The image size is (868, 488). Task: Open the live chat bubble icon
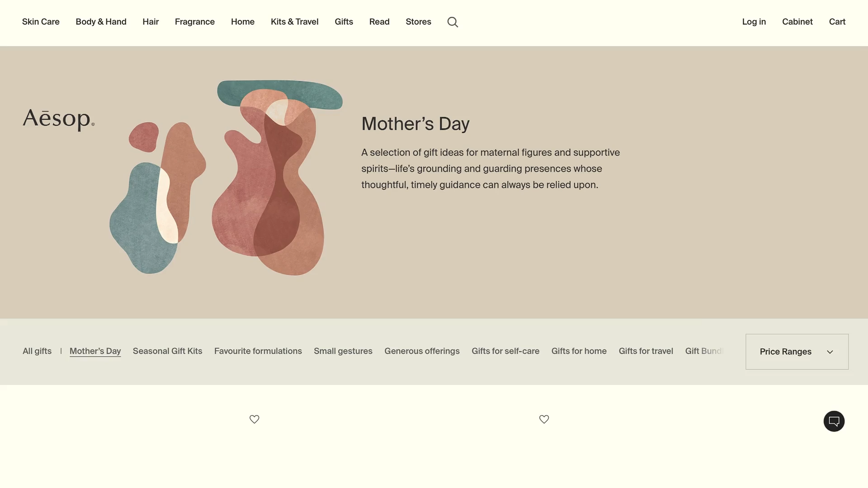834,421
